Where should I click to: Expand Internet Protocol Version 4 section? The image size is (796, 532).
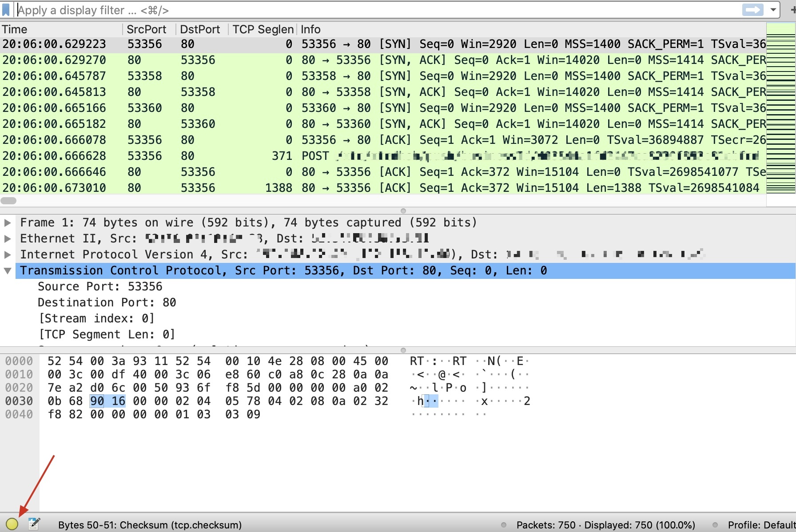click(8, 254)
